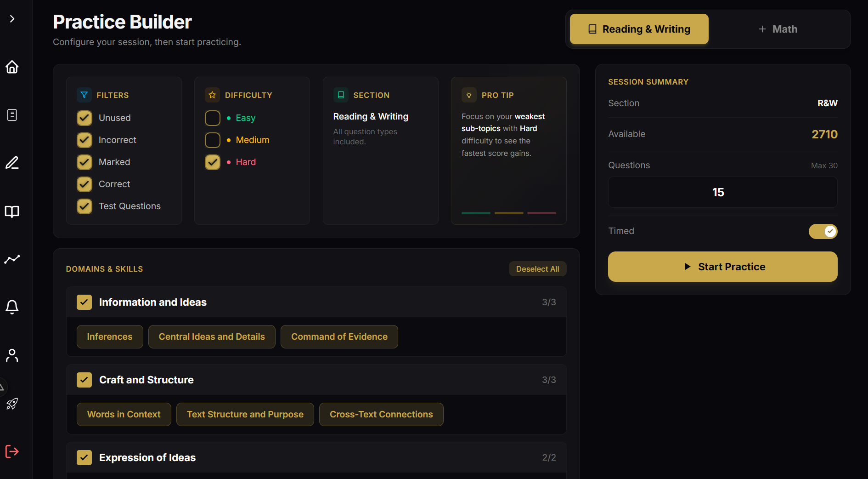Click the Deselect All button
Screen dimensions: 868x479
coord(538,269)
